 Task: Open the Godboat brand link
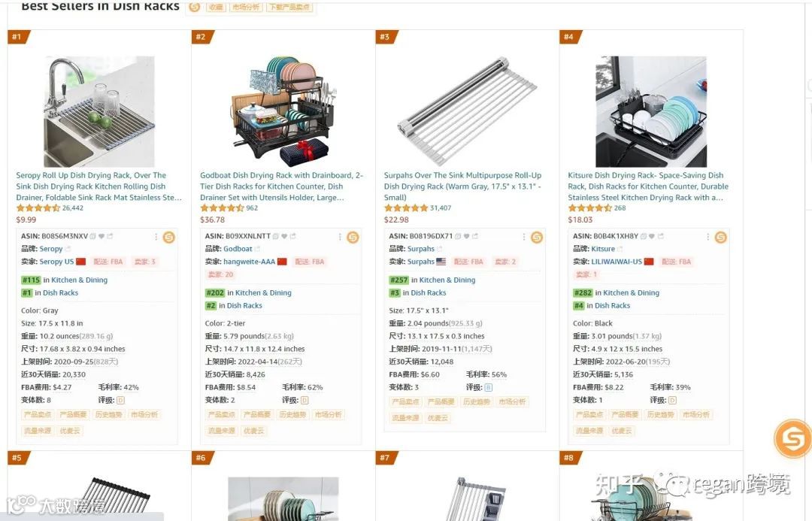pyautogui.click(x=238, y=249)
